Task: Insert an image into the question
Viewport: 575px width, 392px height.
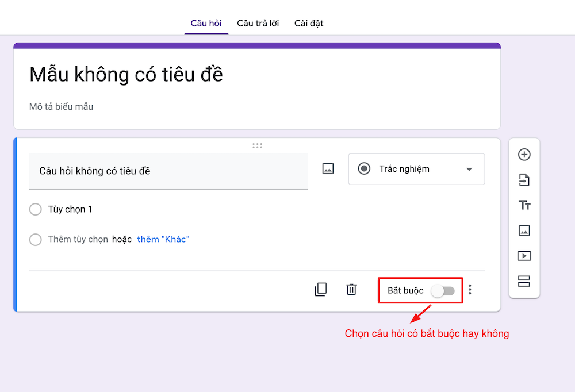Action: [327, 168]
